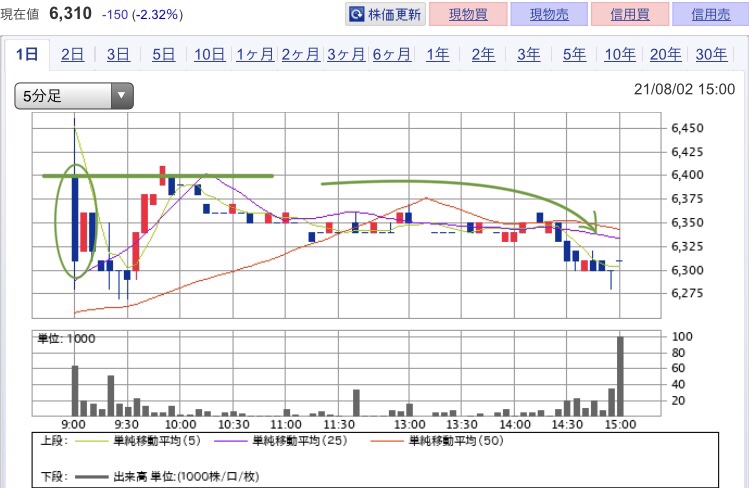Show the 6ヶ月 chart

click(392, 54)
